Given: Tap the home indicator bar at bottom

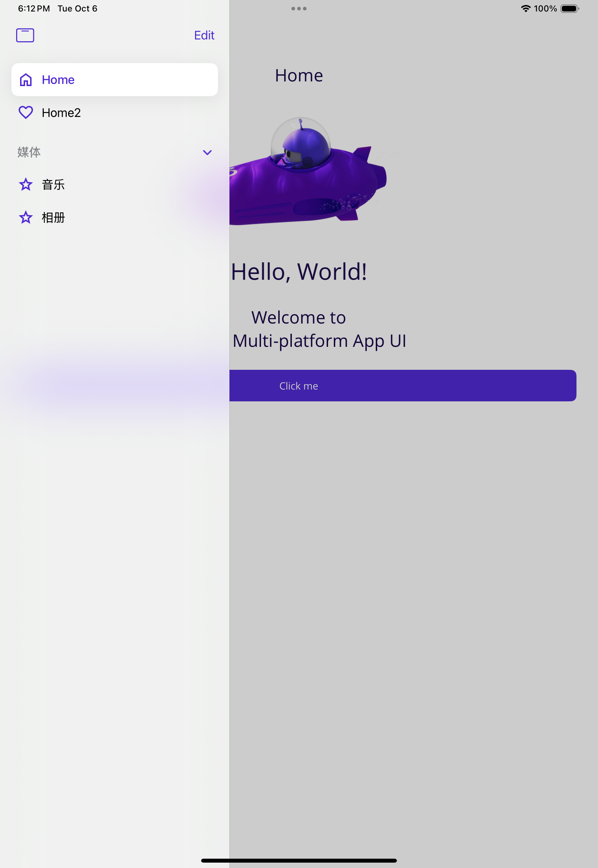Looking at the screenshot, I should [299, 860].
